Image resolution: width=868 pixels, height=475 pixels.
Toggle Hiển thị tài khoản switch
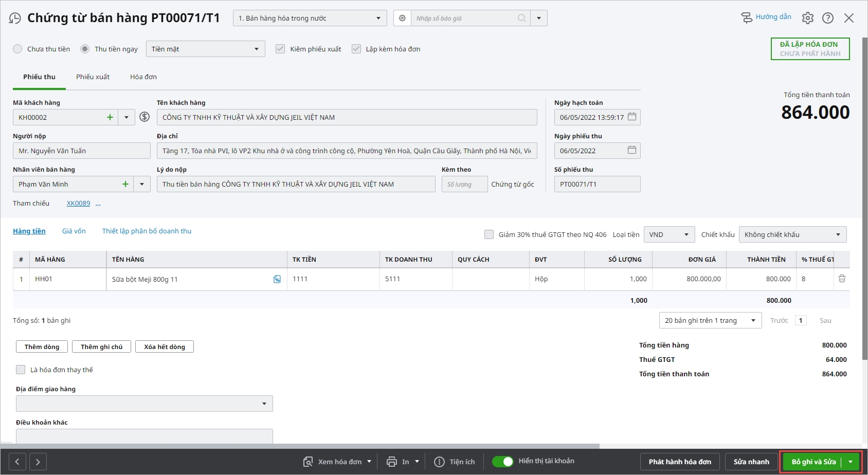(502, 461)
